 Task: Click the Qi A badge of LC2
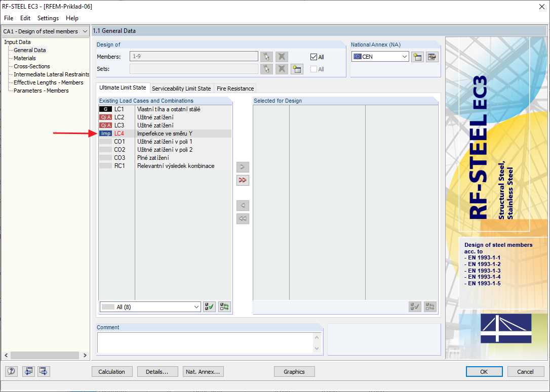105,117
